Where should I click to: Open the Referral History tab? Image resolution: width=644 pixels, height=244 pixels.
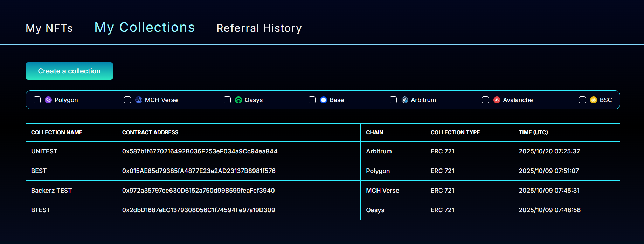[x=259, y=28]
